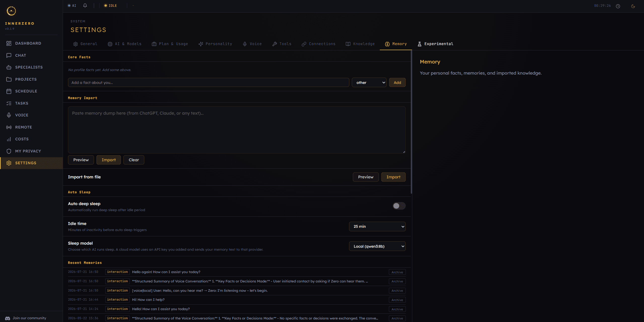Click the Clear button
The width and height of the screenshot is (644, 322).
[134, 160]
